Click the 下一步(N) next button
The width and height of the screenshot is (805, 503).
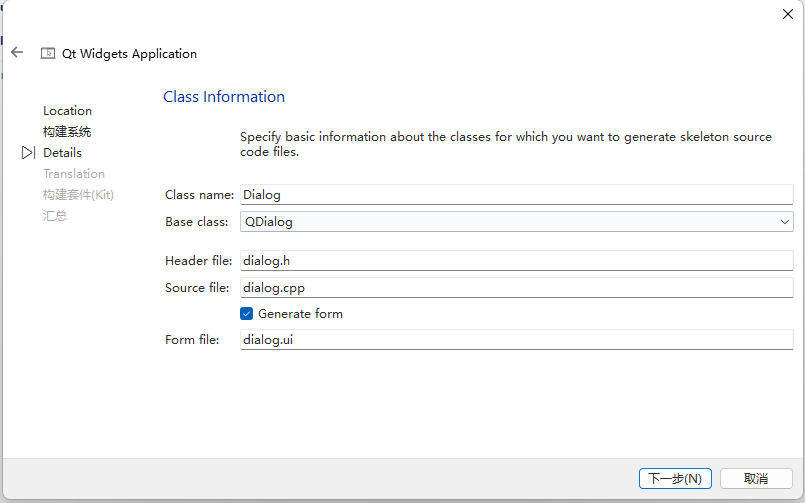coord(675,478)
